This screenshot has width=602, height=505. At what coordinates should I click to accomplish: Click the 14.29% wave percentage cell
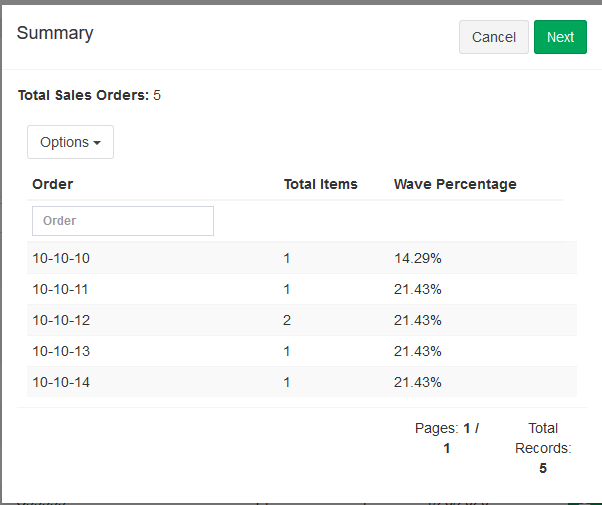coord(418,258)
